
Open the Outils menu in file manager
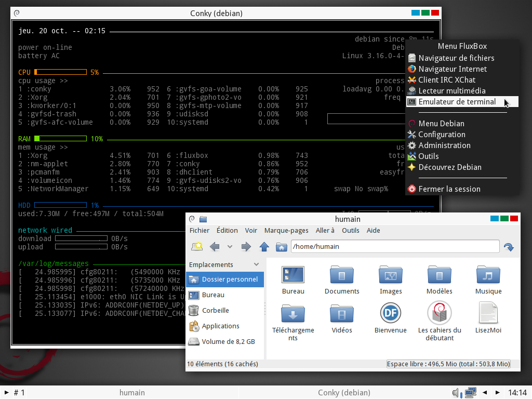(x=350, y=231)
